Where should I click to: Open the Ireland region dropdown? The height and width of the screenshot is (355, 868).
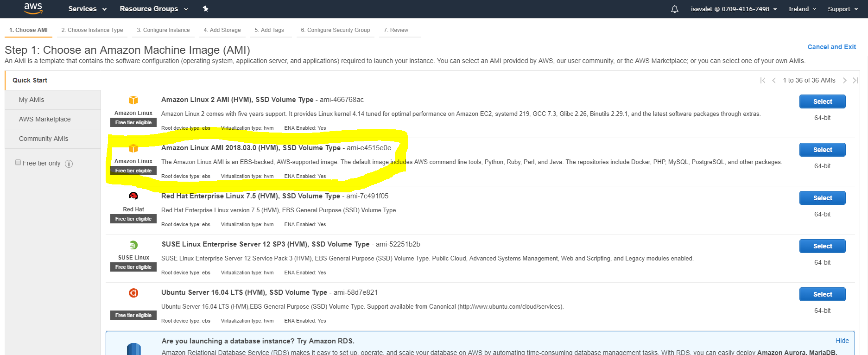click(x=802, y=9)
